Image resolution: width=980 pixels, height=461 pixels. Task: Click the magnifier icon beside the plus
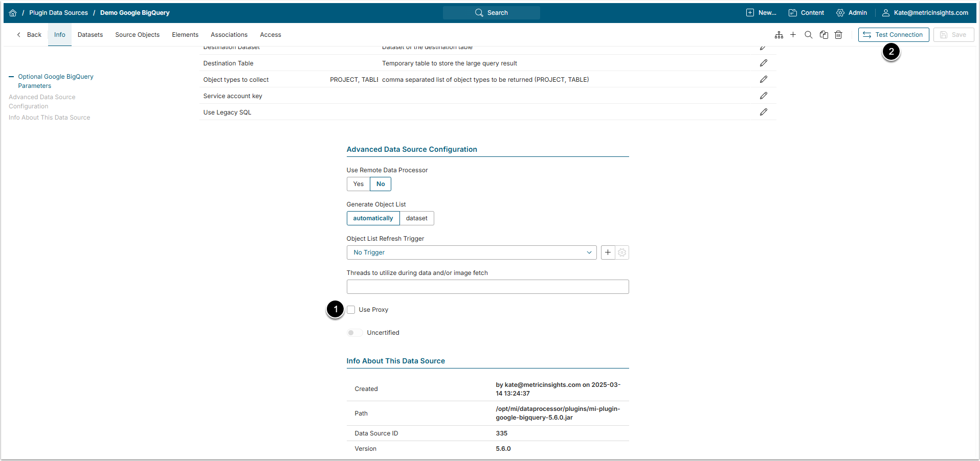coord(808,35)
